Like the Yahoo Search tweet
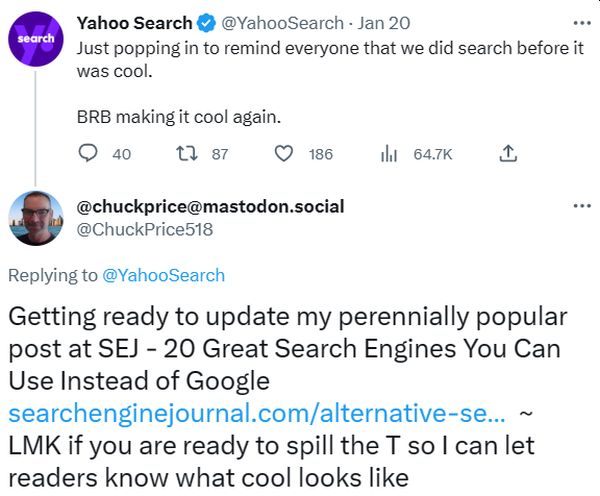Screen dimensions: 600x496 click(x=284, y=154)
